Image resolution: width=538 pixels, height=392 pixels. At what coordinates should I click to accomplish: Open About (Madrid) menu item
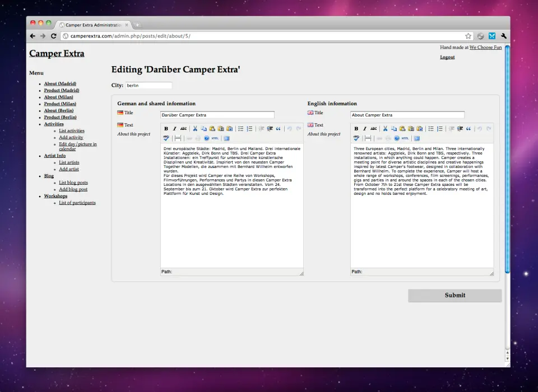click(60, 83)
